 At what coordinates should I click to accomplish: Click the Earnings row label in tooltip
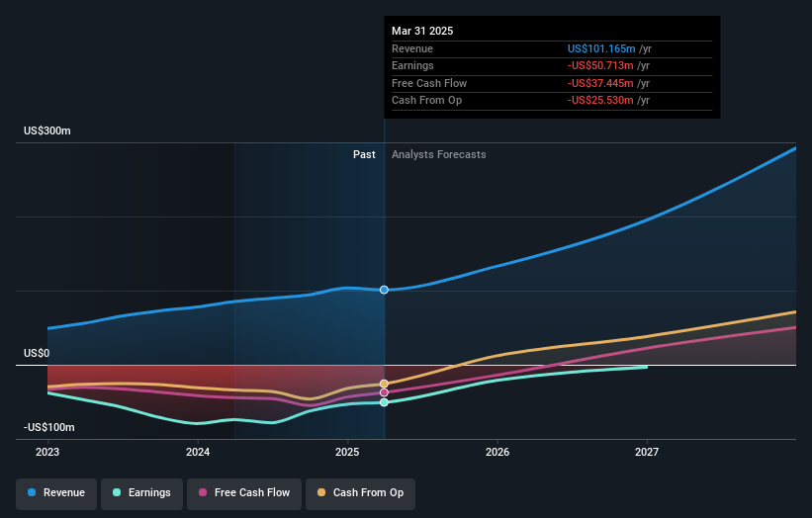[412, 65]
